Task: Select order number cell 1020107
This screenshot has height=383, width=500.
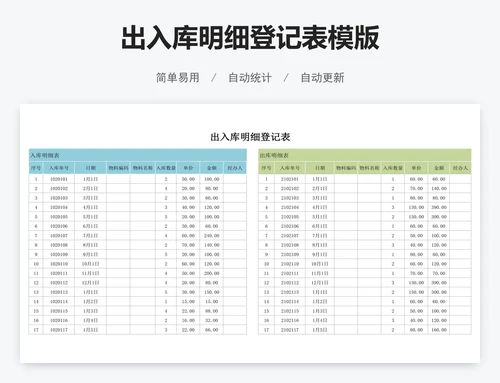Action: click(x=59, y=236)
